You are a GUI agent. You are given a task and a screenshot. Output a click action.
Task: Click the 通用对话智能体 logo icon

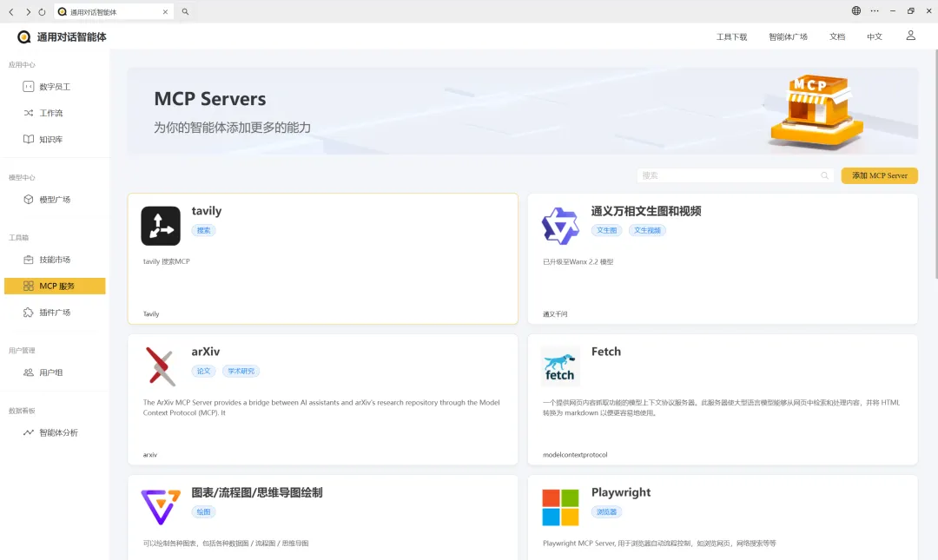[24, 37]
